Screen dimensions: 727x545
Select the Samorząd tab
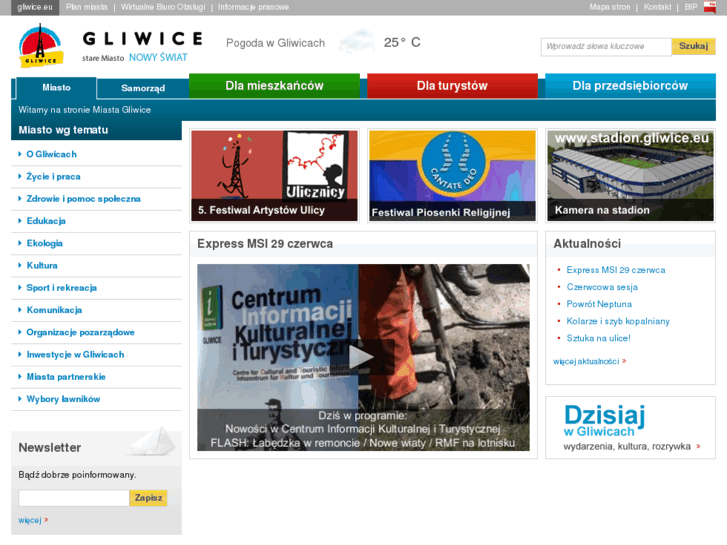(143, 88)
